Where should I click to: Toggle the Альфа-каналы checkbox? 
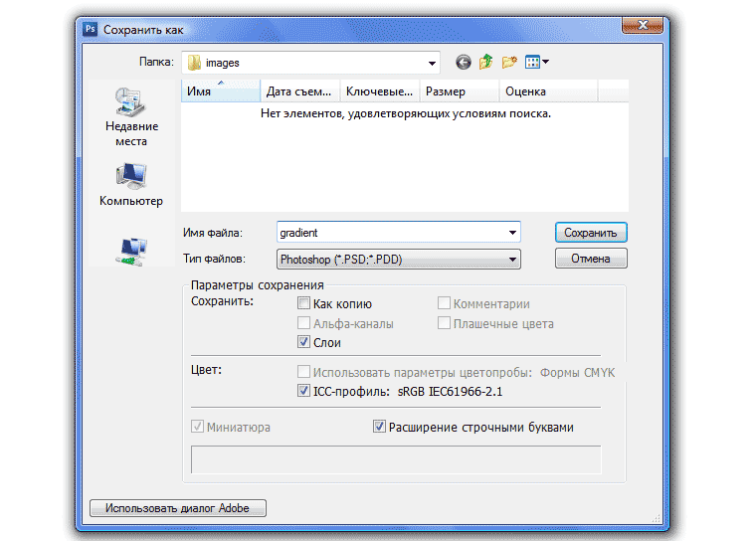coord(303,322)
